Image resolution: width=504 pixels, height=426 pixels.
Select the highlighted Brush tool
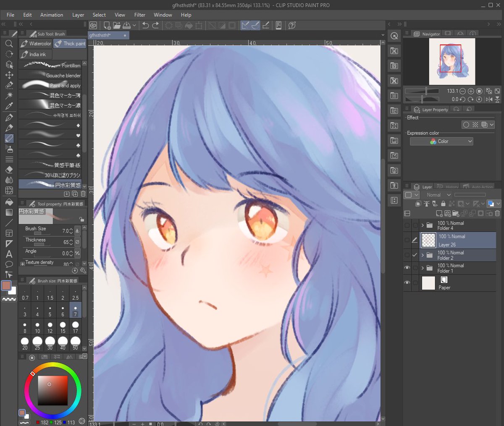click(x=9, y=138)
